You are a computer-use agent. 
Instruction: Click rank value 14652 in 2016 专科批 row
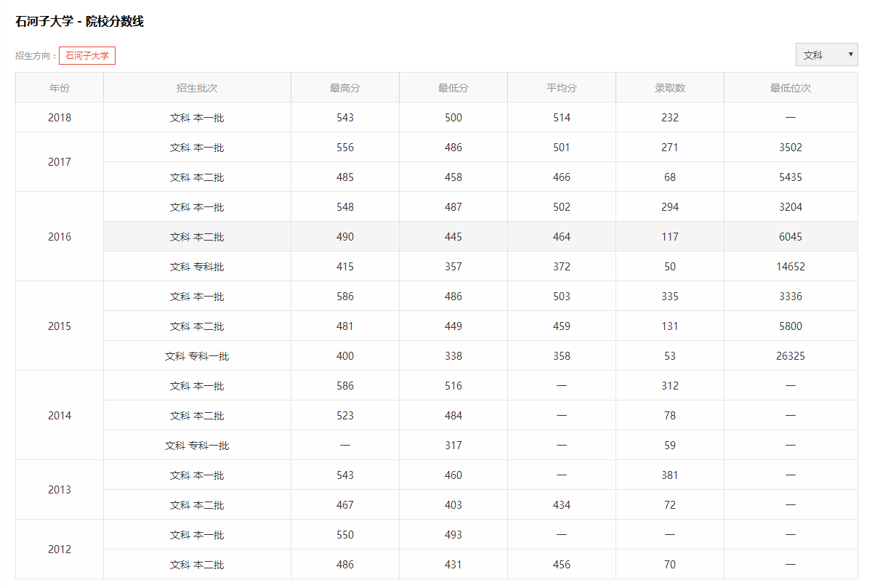(x=791, y=267)
